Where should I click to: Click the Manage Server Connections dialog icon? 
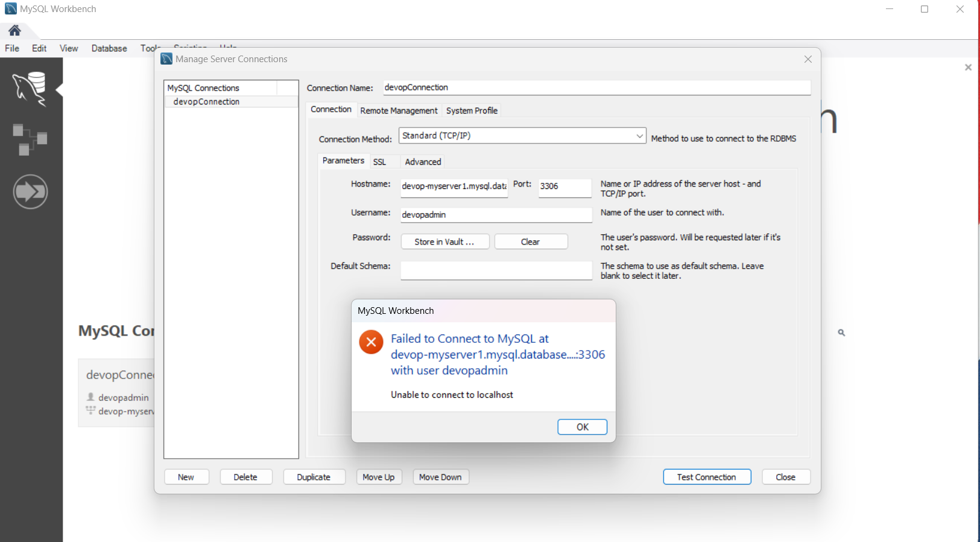point(167,59)
